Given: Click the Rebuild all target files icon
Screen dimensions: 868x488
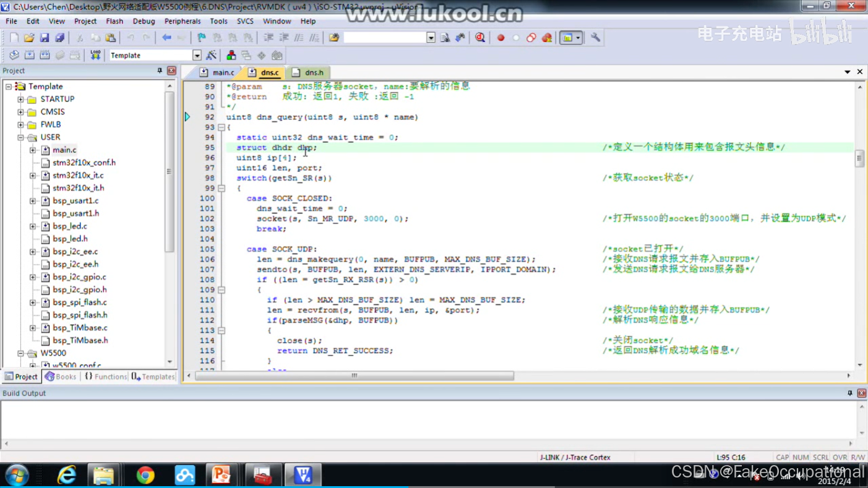Looking at the screenshot, I should coord(45,56).
